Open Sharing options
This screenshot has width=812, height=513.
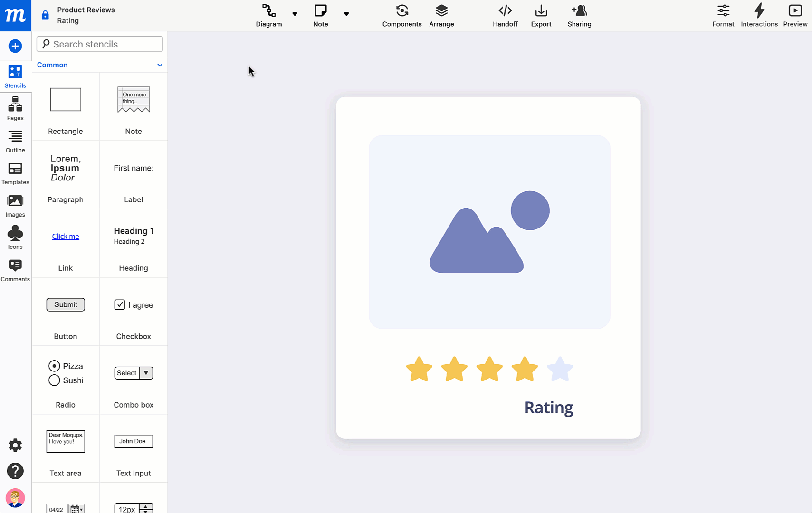click(579, 15)
